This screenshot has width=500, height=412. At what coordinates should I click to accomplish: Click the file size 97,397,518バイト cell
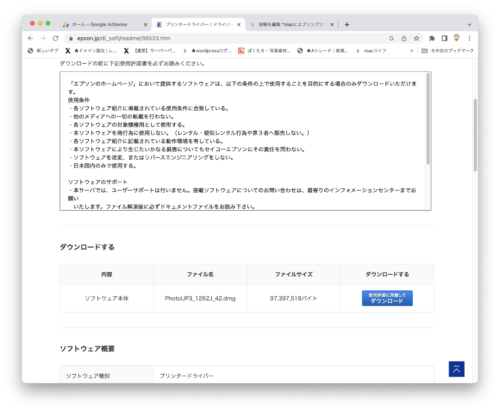click(x=293, y=298)
